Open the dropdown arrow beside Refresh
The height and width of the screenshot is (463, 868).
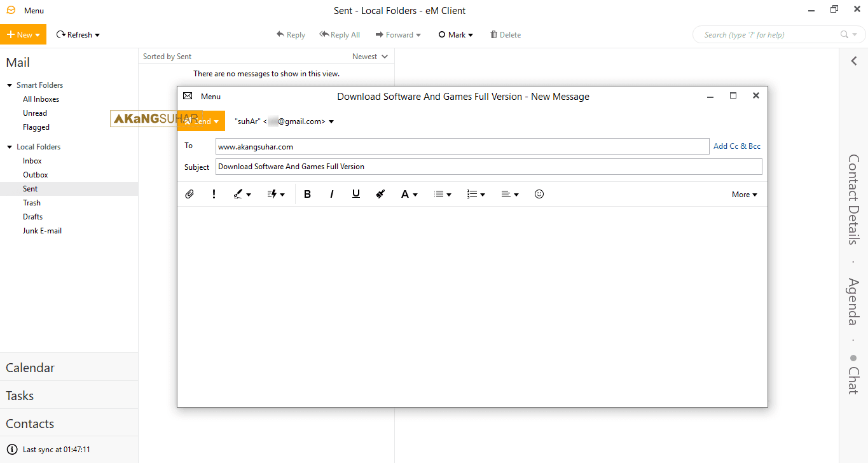point(97,35)
